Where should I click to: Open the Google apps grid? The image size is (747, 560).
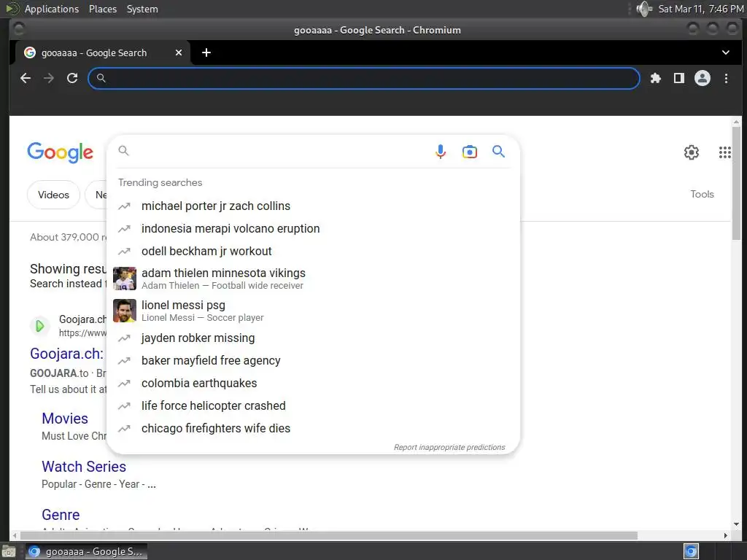click(x=724, y=152)
